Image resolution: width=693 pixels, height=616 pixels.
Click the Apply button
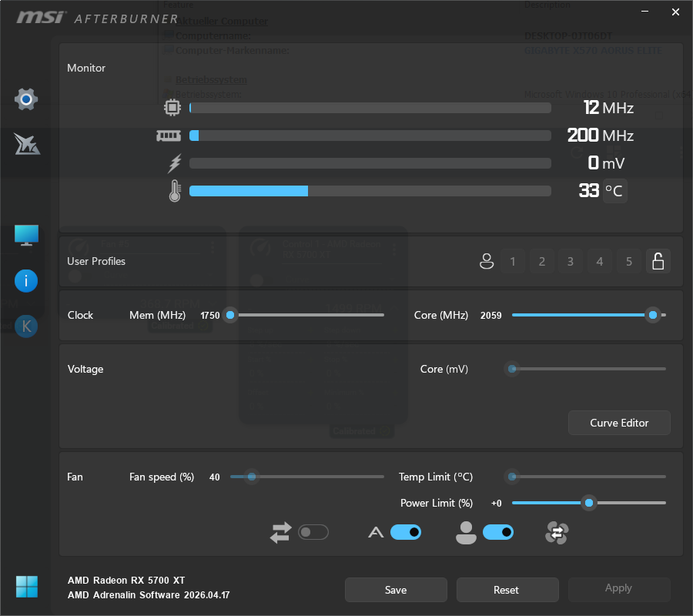(x=619, y=590)
